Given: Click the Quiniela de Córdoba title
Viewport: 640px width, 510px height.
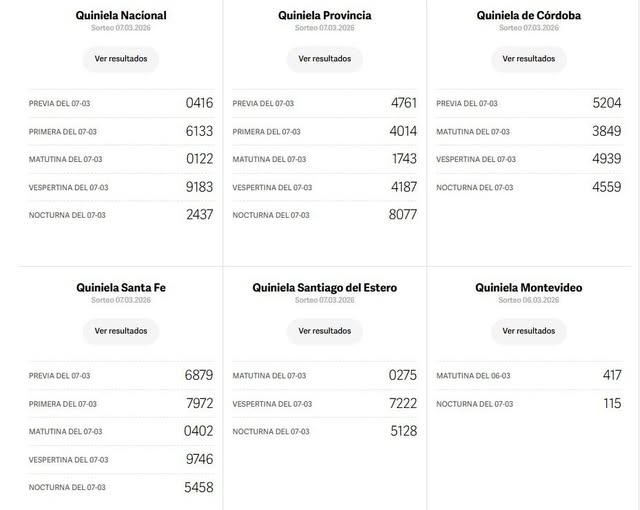Looking at the screenshot, I should (529, 16).
